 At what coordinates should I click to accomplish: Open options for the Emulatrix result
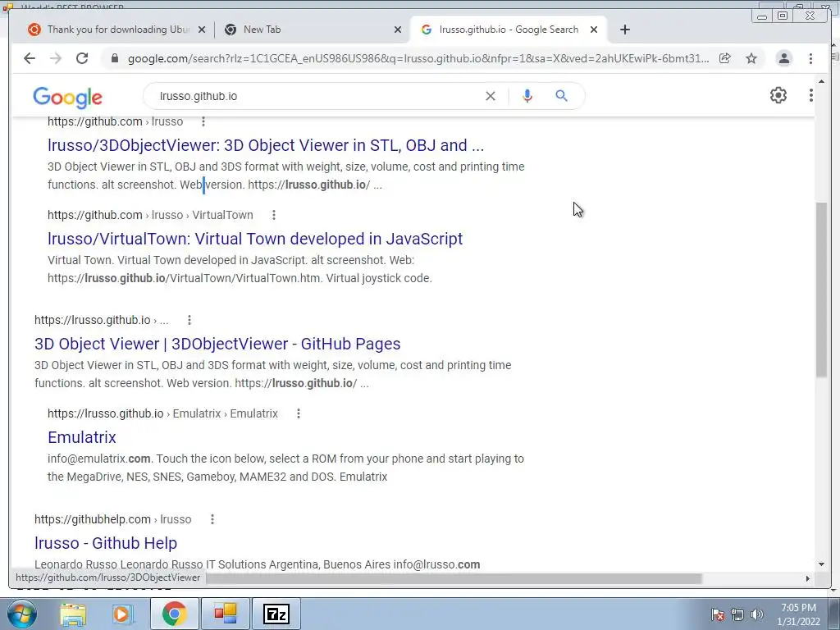point(299,413)
